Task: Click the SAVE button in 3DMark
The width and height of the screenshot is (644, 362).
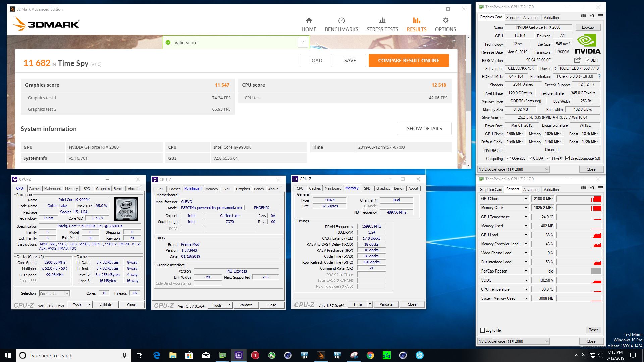Action: pos(350,61)
